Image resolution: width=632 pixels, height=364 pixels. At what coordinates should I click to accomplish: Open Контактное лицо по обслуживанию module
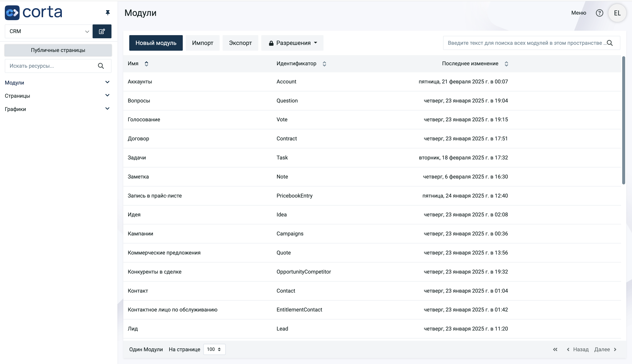372,310
